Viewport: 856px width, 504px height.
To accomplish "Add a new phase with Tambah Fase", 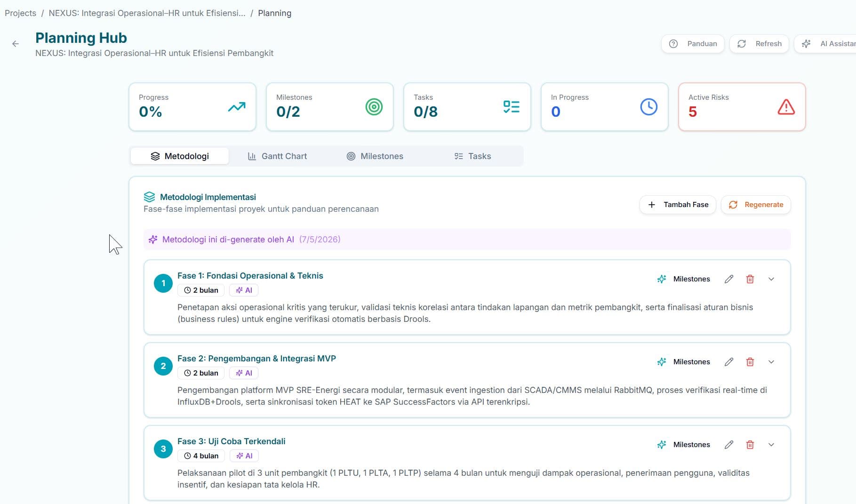I will 678,205.
